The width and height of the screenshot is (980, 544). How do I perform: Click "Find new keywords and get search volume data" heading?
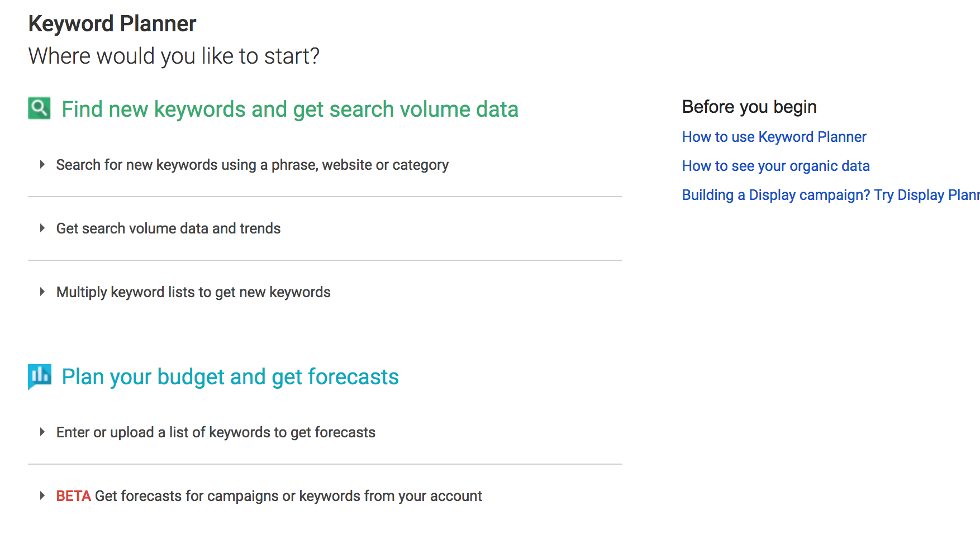(290, 109)
